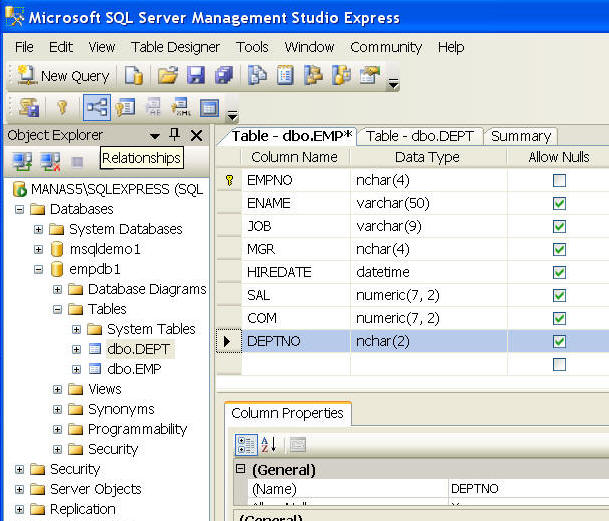
Task: Click the MANAS5\SQLEXPRESS server node
Action: (117, 189)
